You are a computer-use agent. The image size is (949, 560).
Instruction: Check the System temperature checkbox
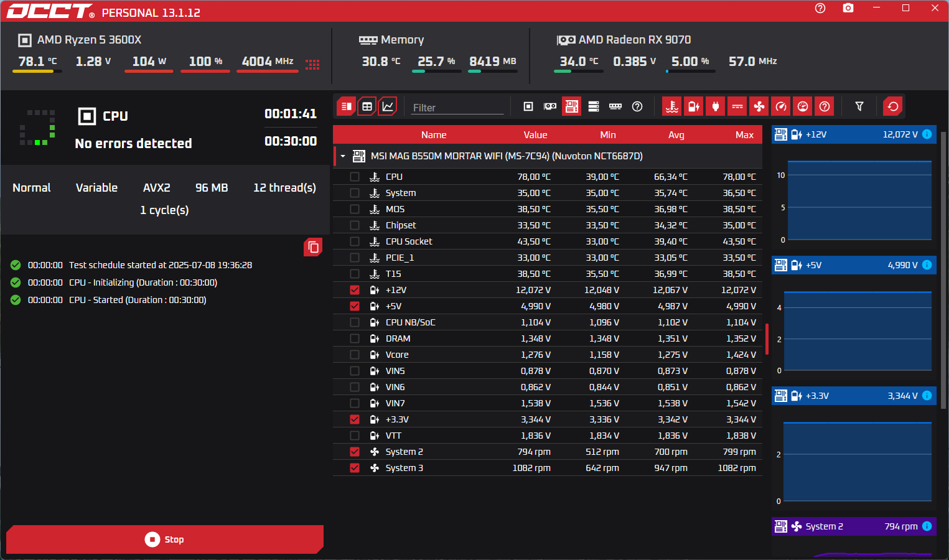(x=355, y=193)
